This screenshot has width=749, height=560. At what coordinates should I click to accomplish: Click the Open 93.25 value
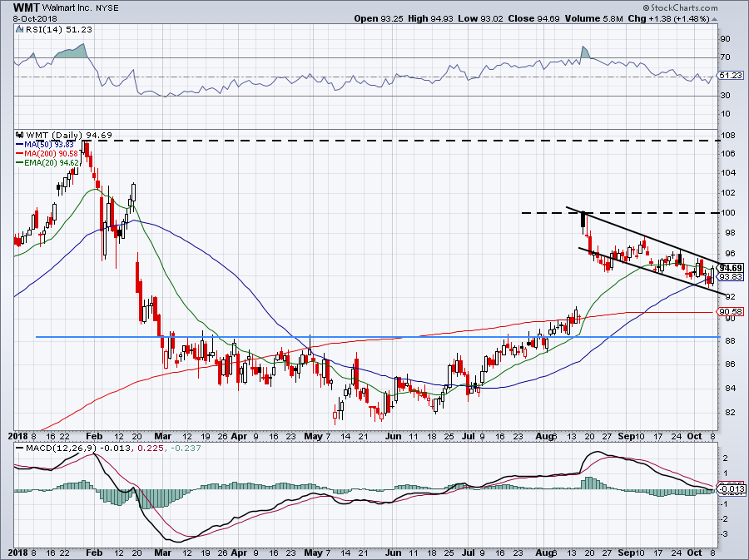(379, 18)
